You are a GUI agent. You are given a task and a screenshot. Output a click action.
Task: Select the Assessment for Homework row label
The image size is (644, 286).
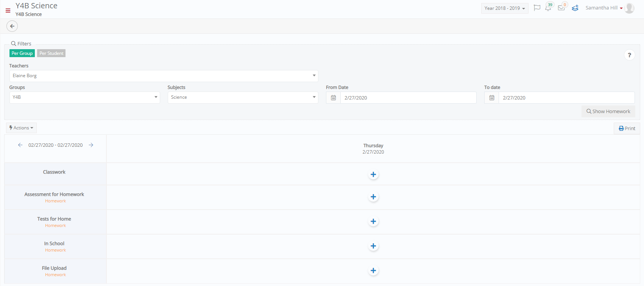pyautogui.click(x=54, y=194)
